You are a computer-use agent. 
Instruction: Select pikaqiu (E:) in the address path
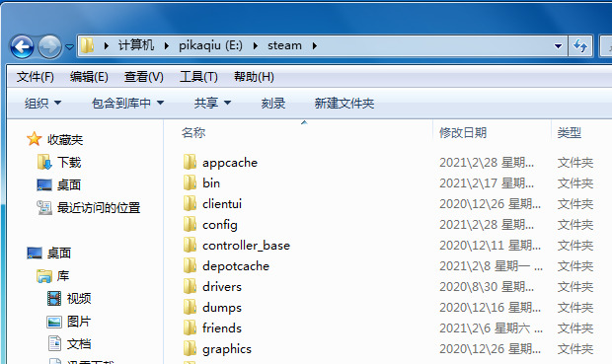210,45
